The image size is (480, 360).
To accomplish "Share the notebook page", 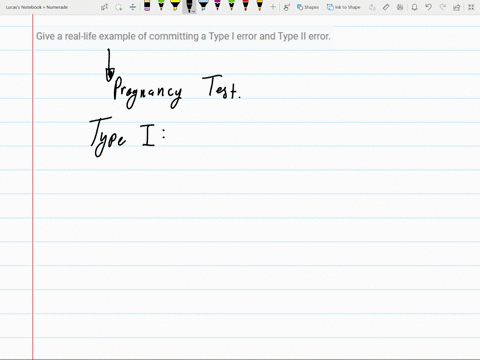I will (x=457, y=7).
